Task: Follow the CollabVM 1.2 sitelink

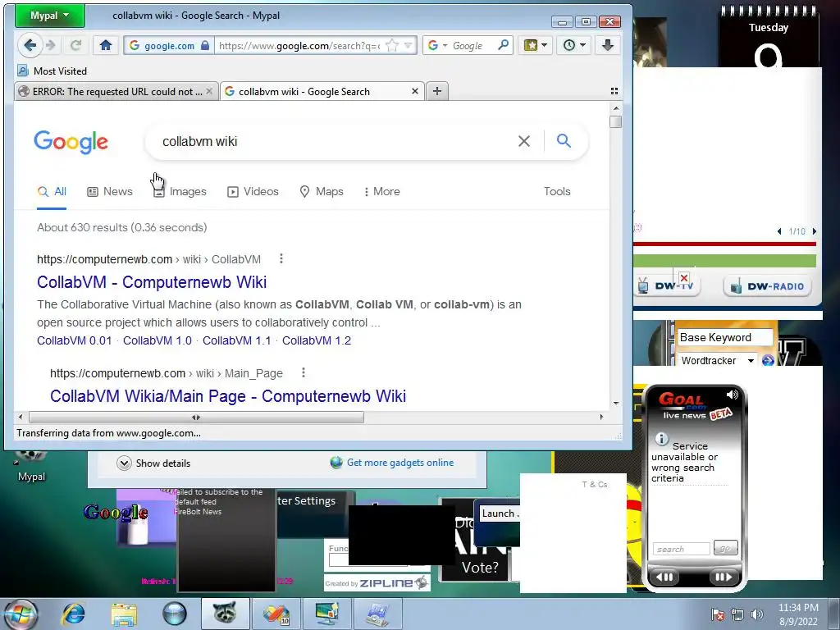Action: pos(317,340)
